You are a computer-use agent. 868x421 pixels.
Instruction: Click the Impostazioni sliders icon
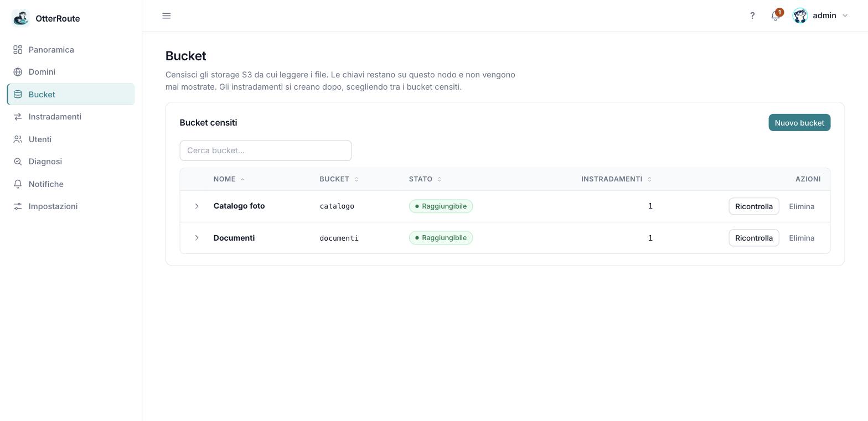click(18, 206)
